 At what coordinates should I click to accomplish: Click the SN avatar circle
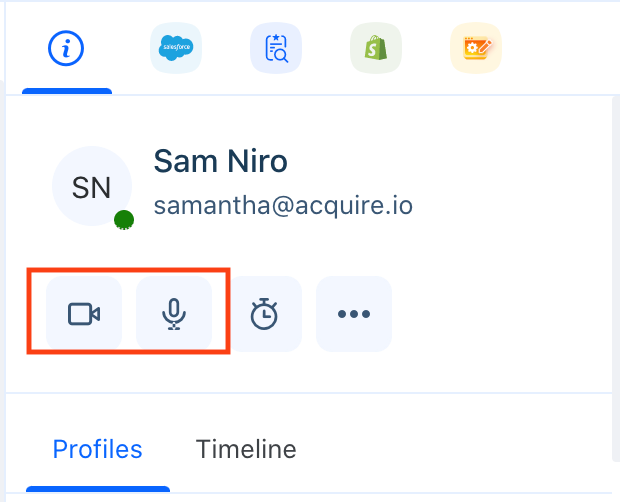click(x=92, y=186)
